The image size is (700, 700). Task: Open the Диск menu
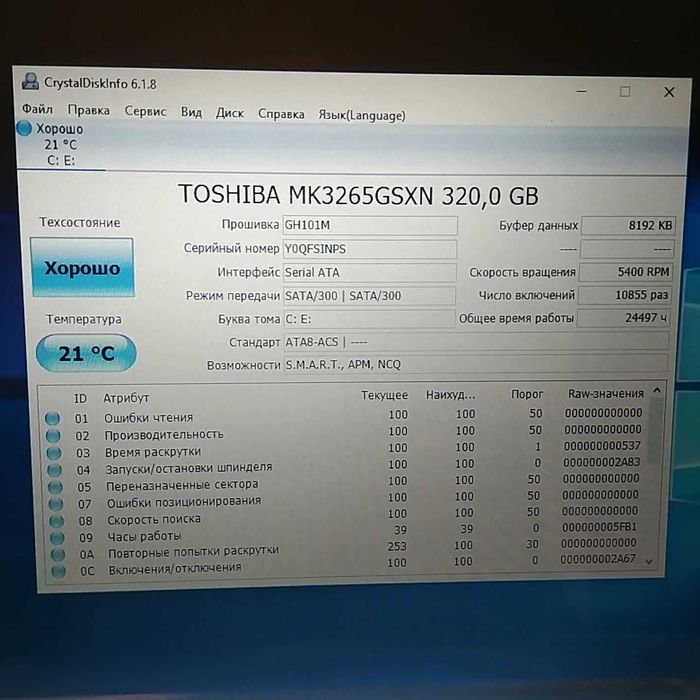(229, 113)
